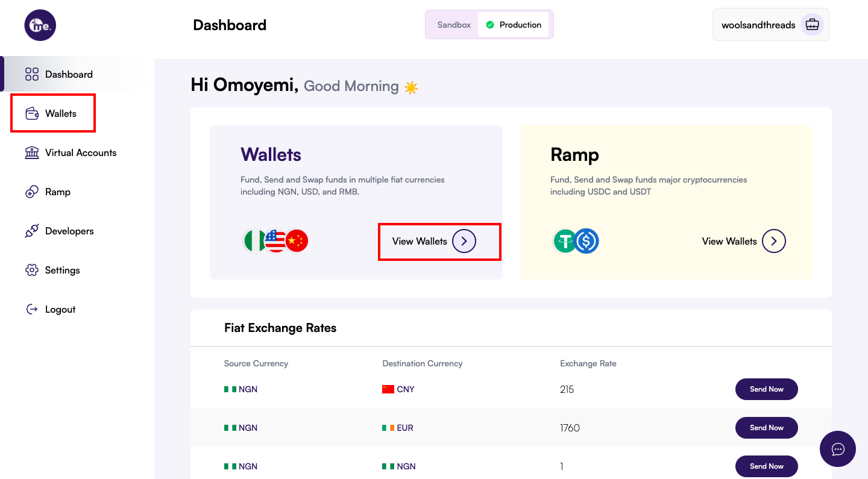868x479 pixels.
Task: Click the woolsandthreads account selector
Action: click(759, 24)
